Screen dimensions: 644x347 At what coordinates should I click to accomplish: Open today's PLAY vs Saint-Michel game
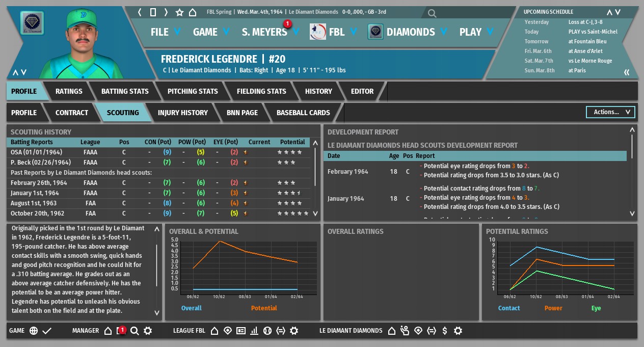[593, 32]
